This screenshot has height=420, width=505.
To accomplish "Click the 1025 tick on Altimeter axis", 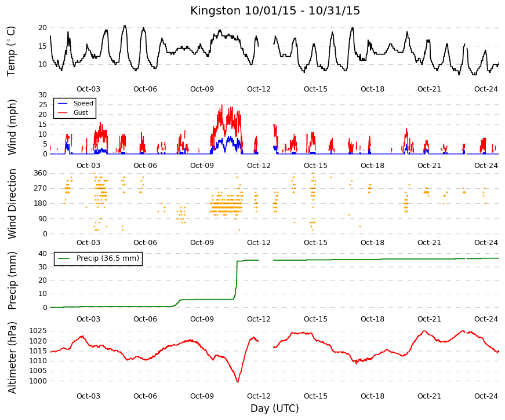I will tap(38, 331).
